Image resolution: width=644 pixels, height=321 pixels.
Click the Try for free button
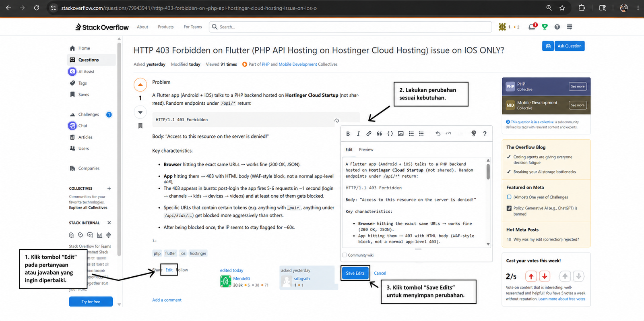coord(91,302)
